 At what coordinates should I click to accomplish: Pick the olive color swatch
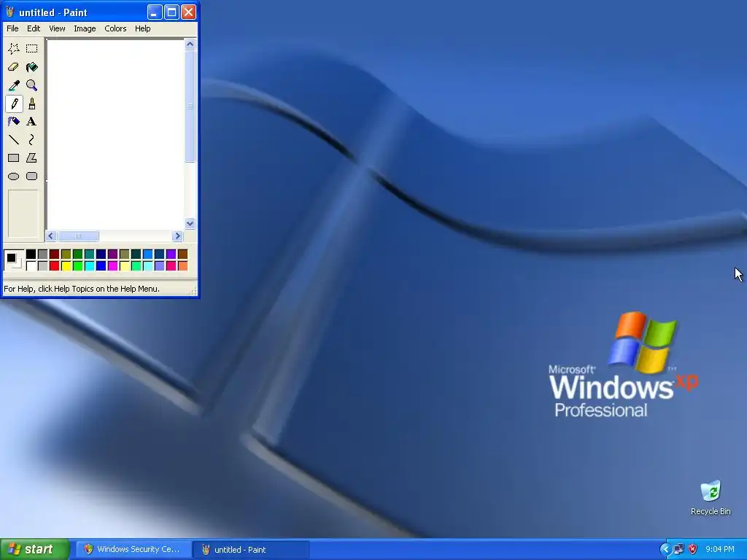[x=66, y=254]
